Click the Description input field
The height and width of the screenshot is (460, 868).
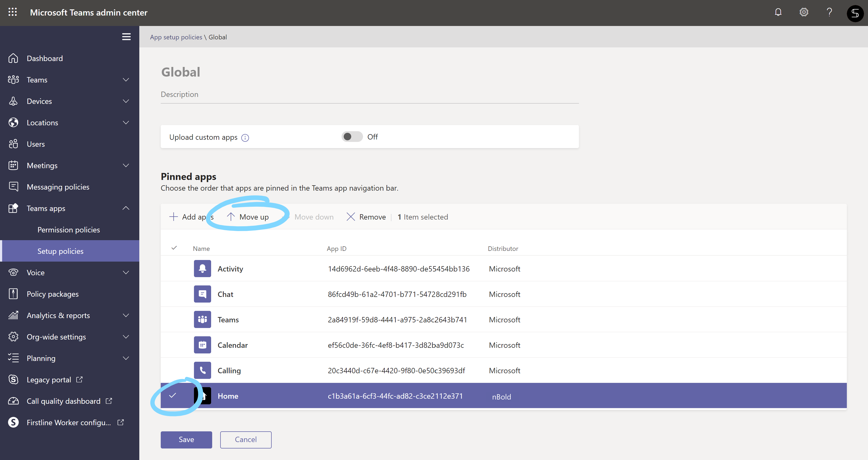coord(369,95)
